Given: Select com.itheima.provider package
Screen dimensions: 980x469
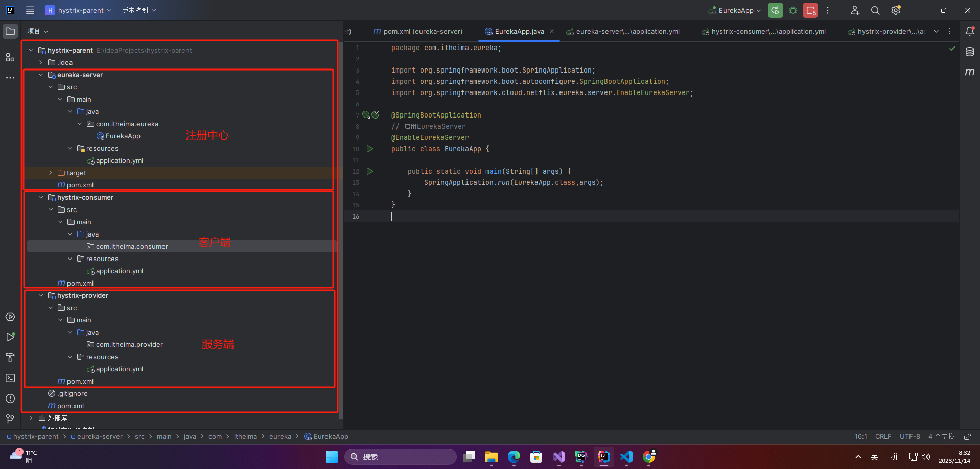Looking at the screenshot, I should tap(125, 344).
